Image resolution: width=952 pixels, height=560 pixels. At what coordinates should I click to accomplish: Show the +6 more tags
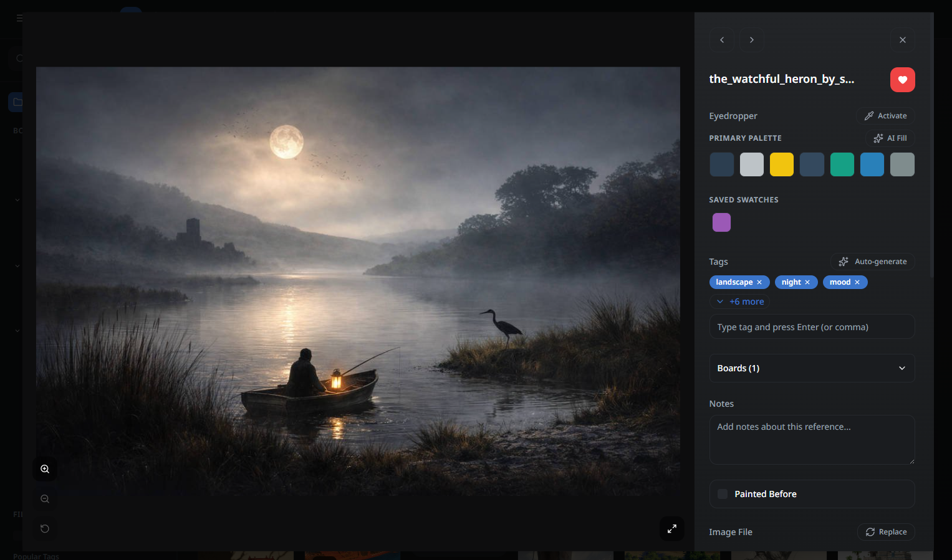click(x=740, y=301)
